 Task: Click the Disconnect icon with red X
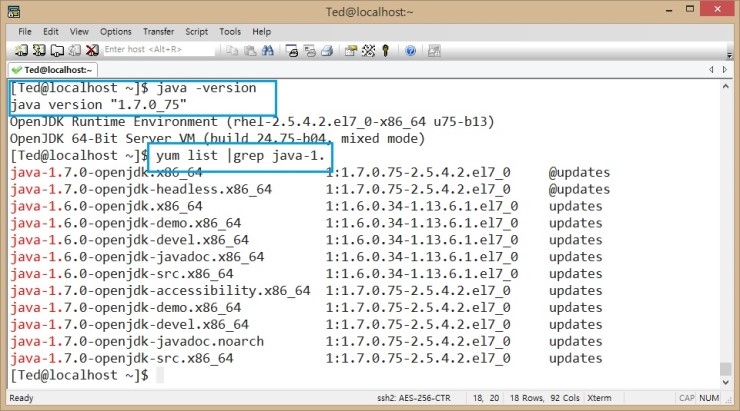point(92,50)
